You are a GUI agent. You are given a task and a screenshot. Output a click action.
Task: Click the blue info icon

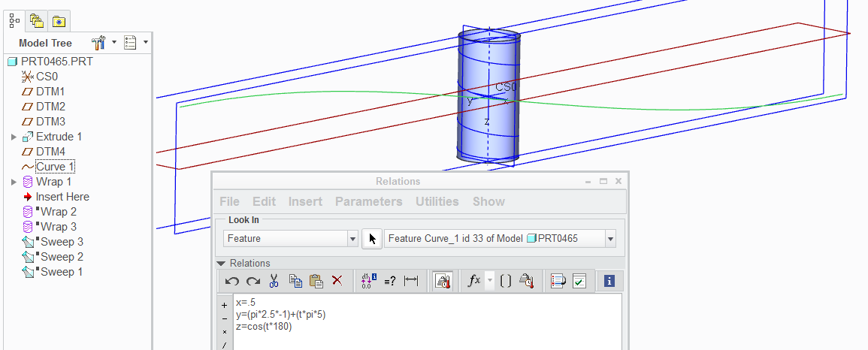pos(609,281)
